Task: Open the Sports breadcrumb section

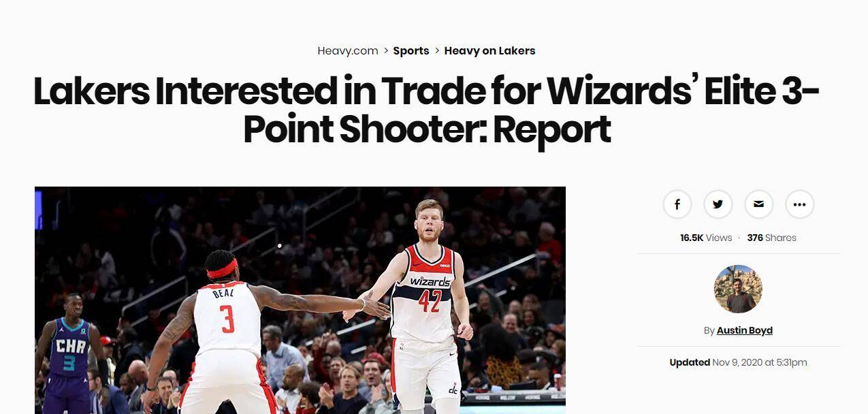Action: click(411, 51)
